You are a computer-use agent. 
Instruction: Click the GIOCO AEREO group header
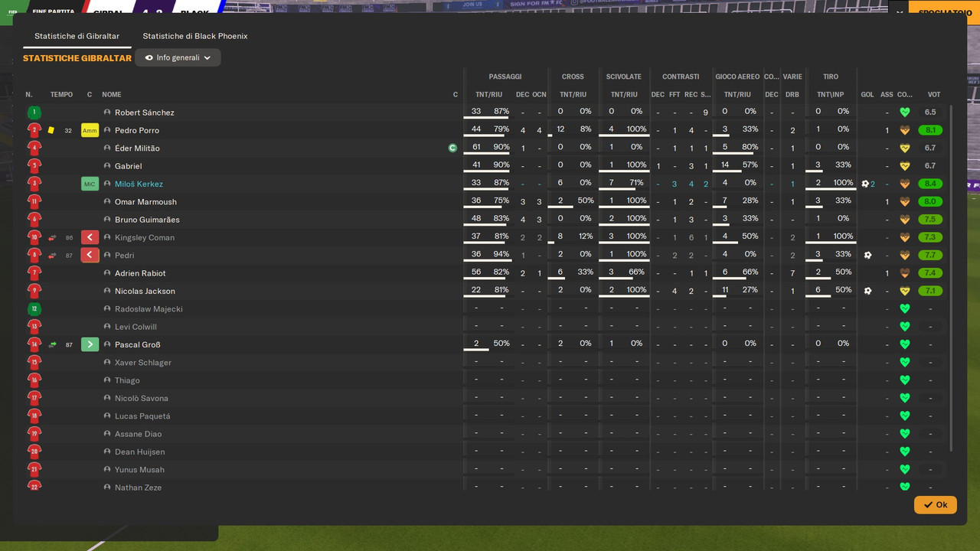(737, 77)
